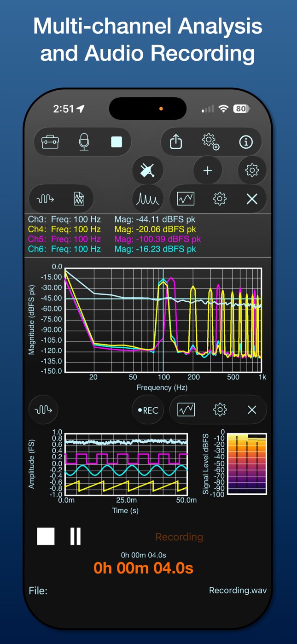Tap the Time (s) axis label
This screenshot has height=644, width=297.
[125, 510]
